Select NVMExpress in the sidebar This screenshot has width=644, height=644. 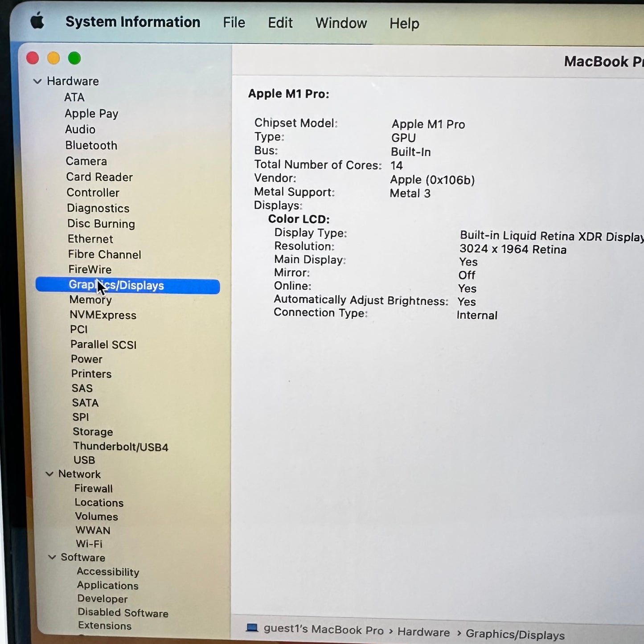point(103,315)
